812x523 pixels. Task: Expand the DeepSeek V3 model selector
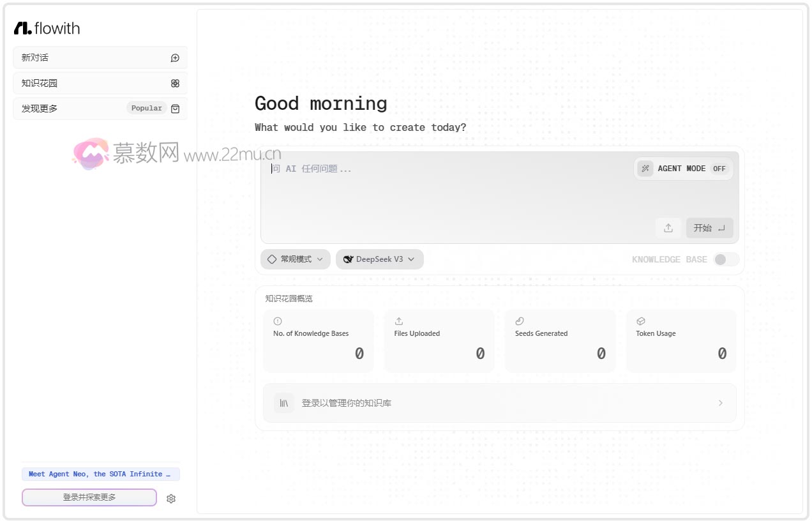point(379,259)
